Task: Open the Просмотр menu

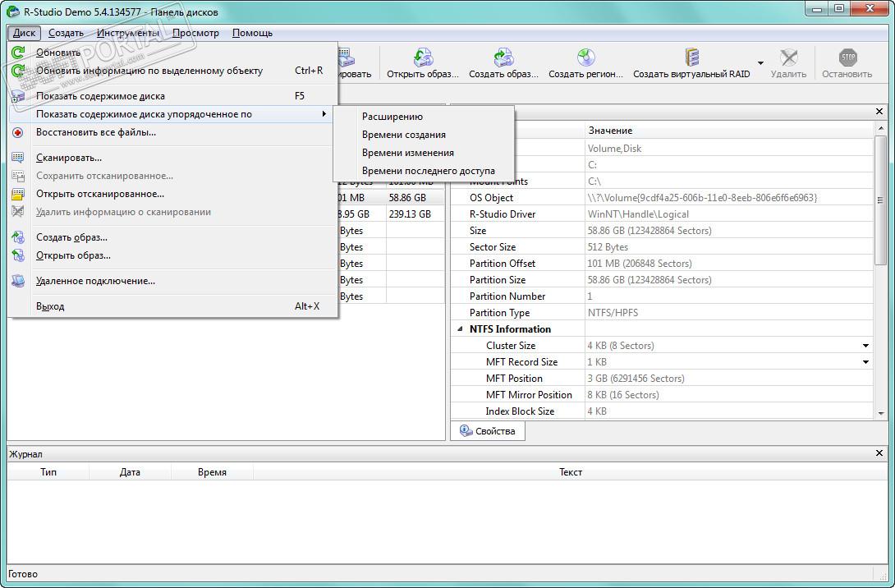Action: click(195, 33)
